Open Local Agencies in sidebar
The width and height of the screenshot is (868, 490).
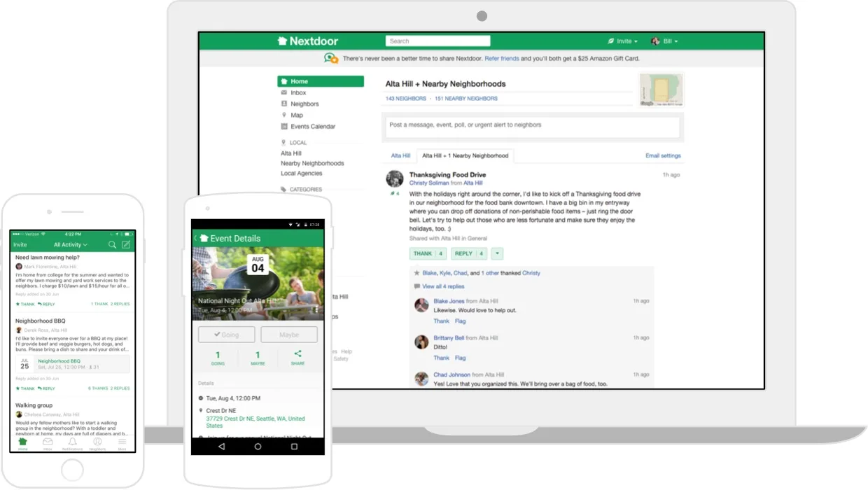[x=302, y=173]
